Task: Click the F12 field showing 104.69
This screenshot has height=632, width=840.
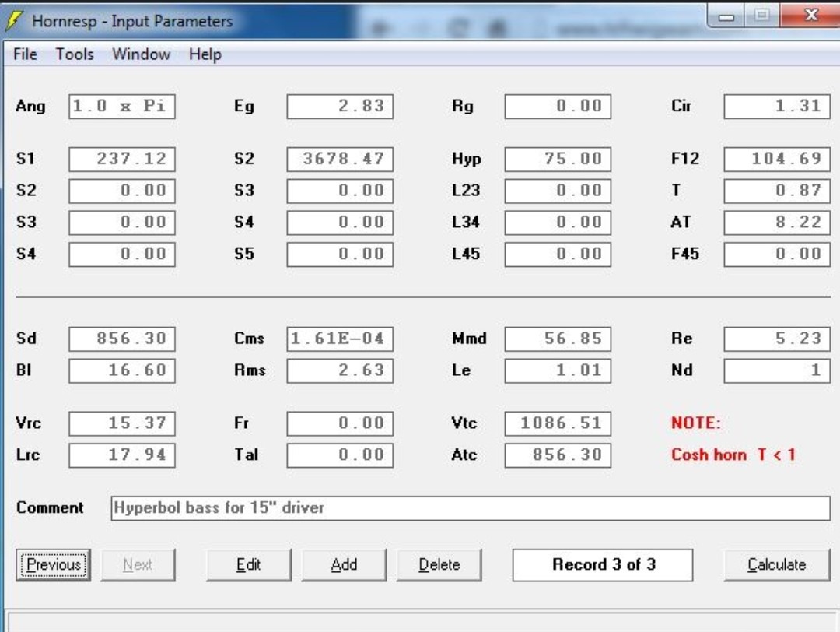Action: coord(777,160)
